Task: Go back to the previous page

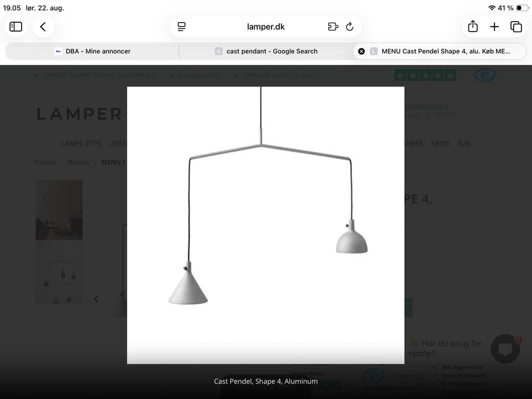Action: click(43, 27)
